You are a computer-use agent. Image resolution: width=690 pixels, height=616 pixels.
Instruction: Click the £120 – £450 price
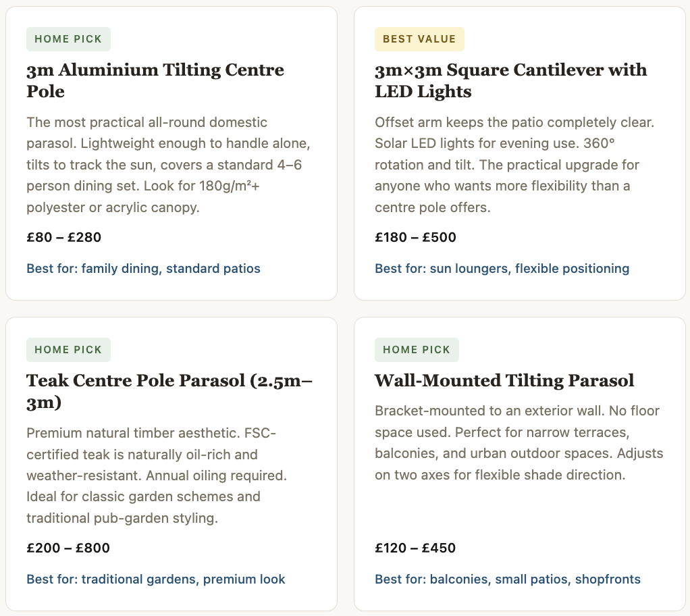[415, 548]
